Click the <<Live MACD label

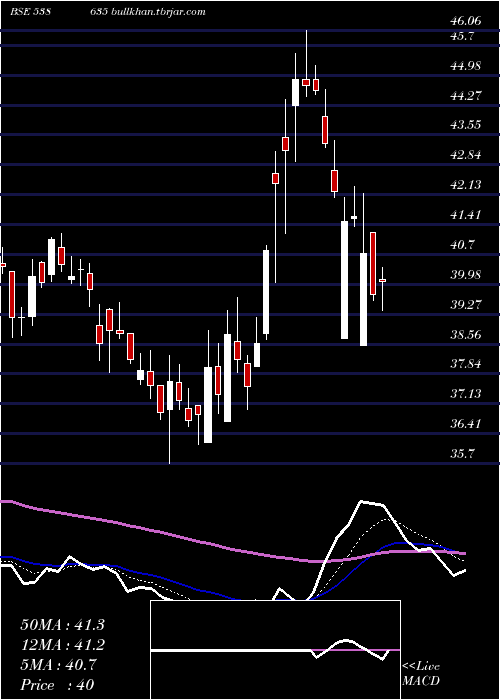coord(421,674)
